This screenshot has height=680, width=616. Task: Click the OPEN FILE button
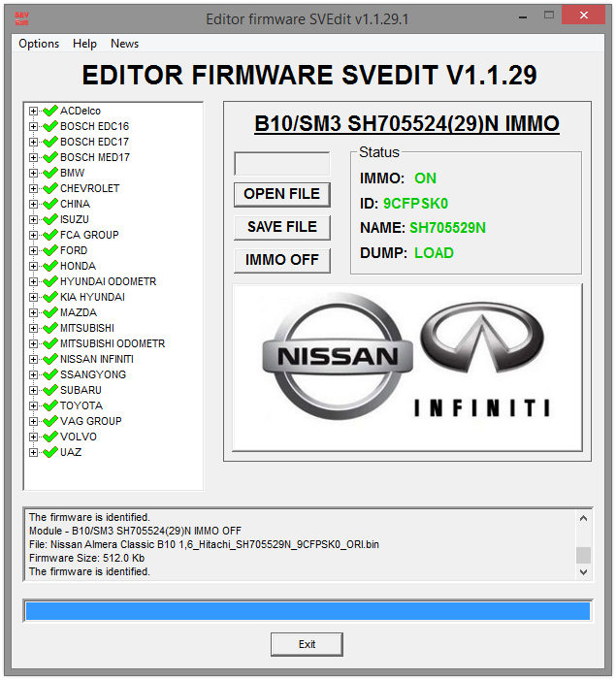tap(282, 194)
